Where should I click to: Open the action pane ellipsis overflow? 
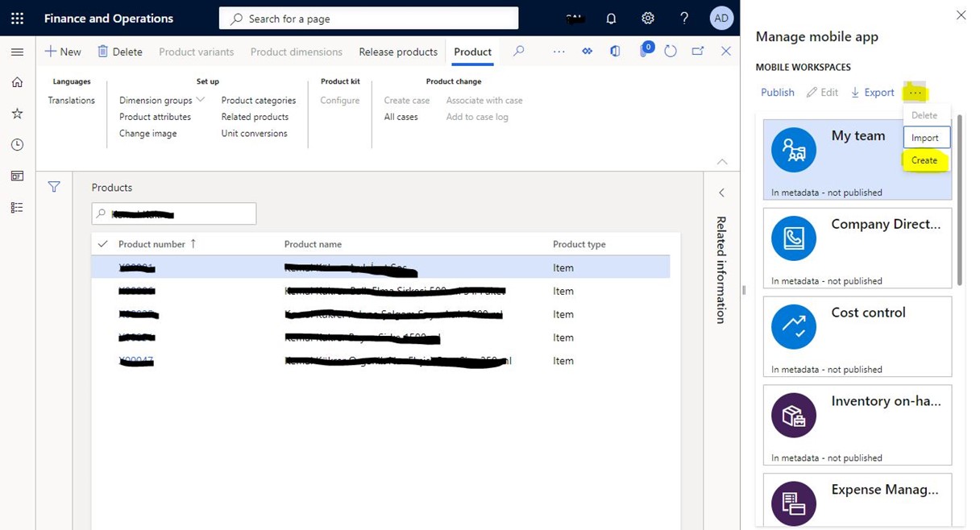(559, 52)
